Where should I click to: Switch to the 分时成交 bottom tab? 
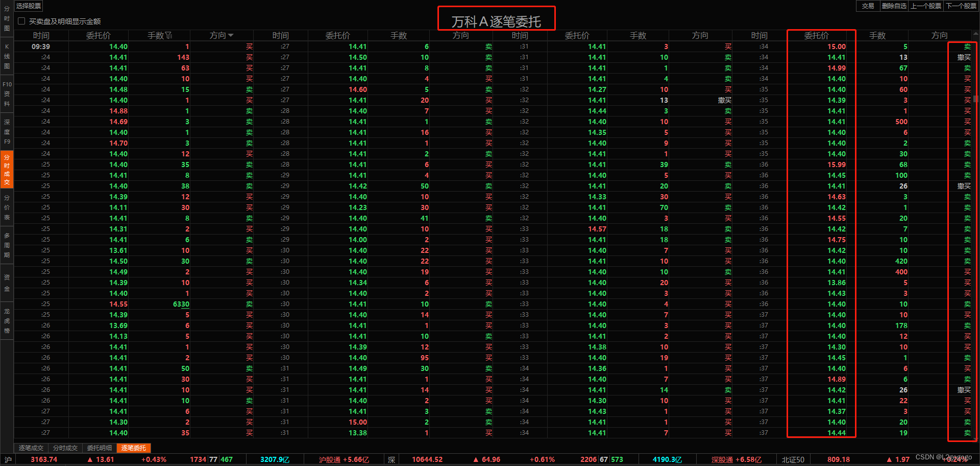click(65, 448)
